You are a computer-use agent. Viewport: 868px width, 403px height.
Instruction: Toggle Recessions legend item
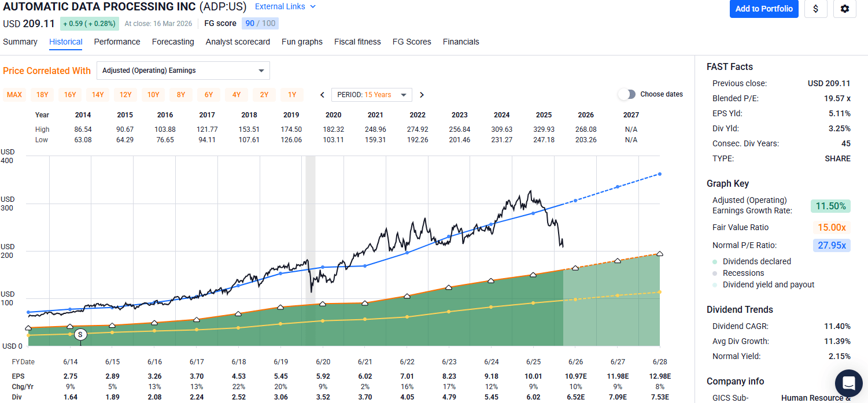click(738, 273)
